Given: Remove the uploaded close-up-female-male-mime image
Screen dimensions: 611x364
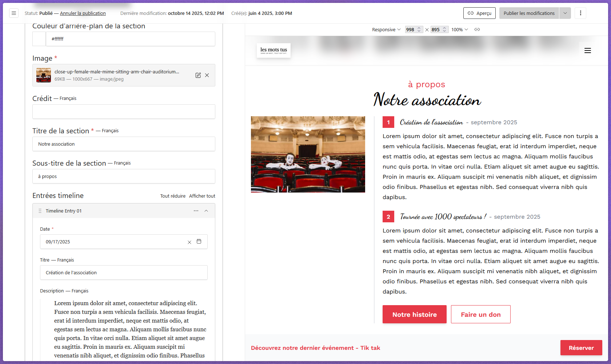Looking at the screenshot, I should tap(207, 75).
